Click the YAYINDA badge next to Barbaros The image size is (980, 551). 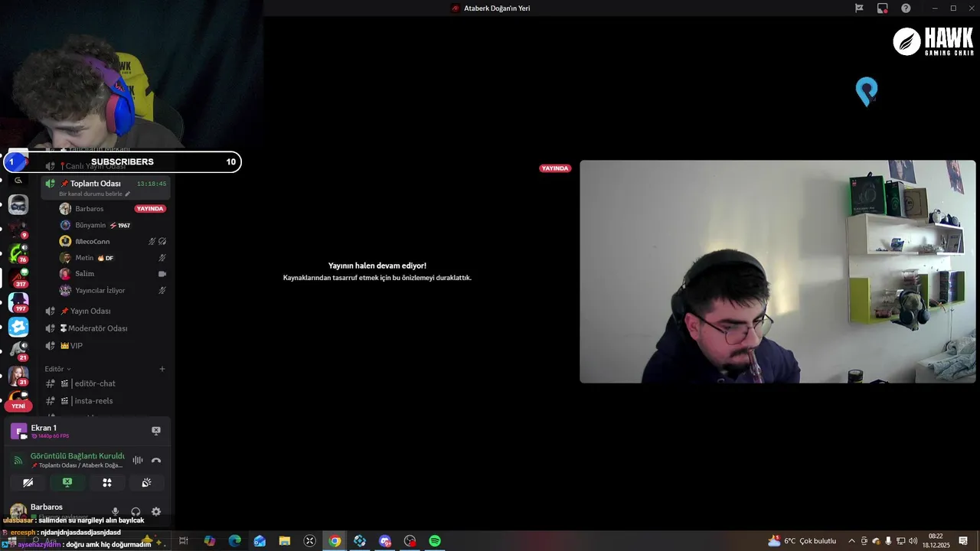click(150, 209)
